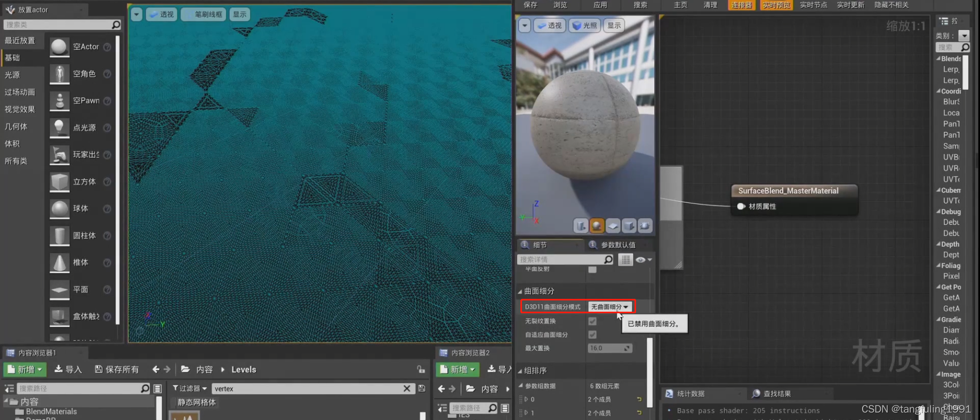Viewport: 980px width, 420px height.
Task: Select the Empty Pawn (空Pawn) icon
Action: point(59,101)
